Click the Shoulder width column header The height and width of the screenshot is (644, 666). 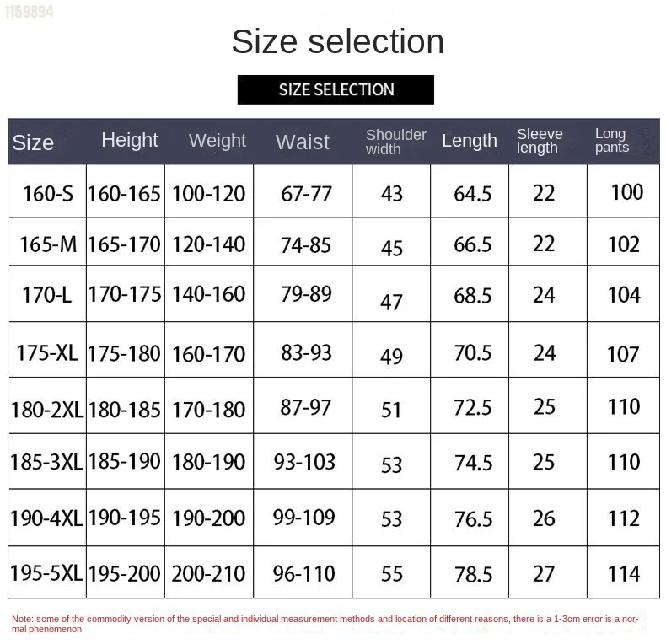tap(395, 142)
